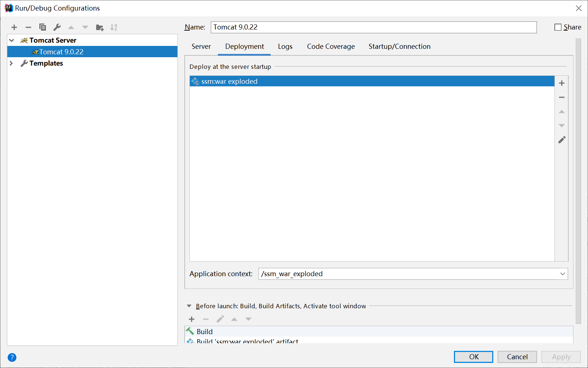Add a new configuration with the plus icon

pos(14,27)
